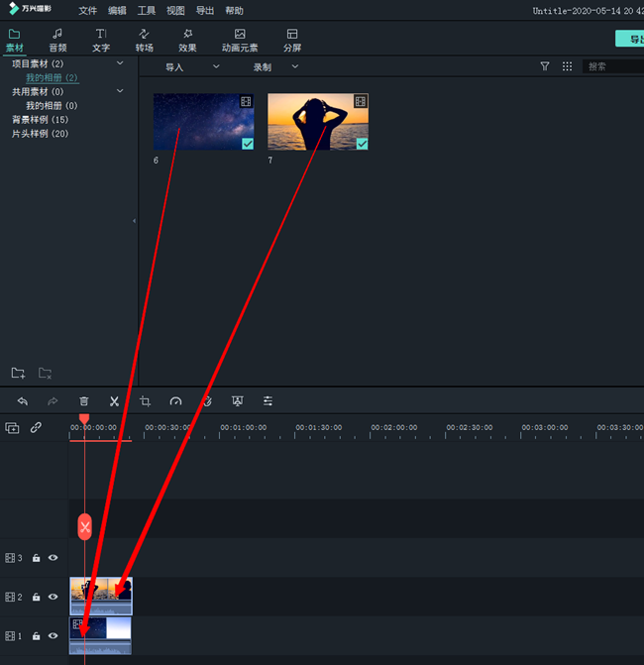Click the new folder icon in media panel
644x665 pixels.
tap(18, 373)
